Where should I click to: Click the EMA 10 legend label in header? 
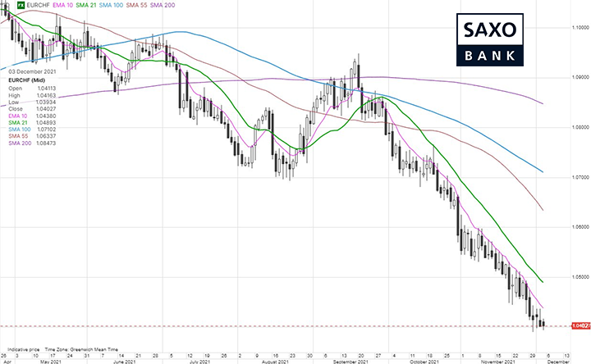62,5
